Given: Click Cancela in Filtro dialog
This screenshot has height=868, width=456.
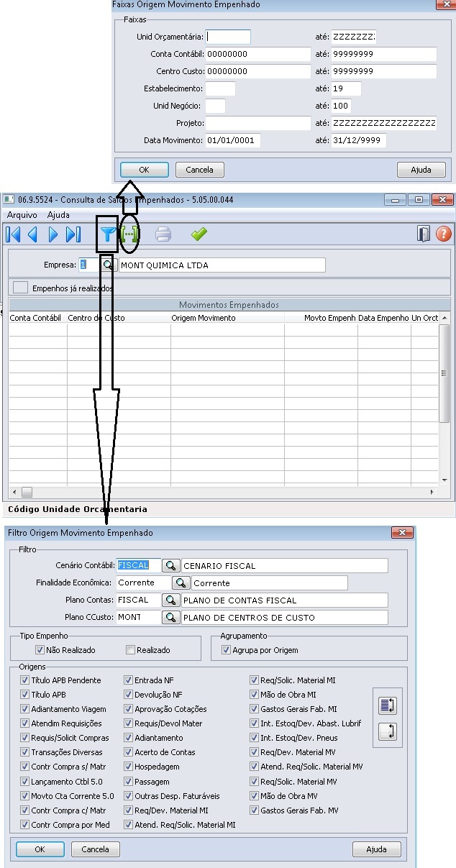Looking at the screenshot, I should pyautogui.click(x=96, y=849).
